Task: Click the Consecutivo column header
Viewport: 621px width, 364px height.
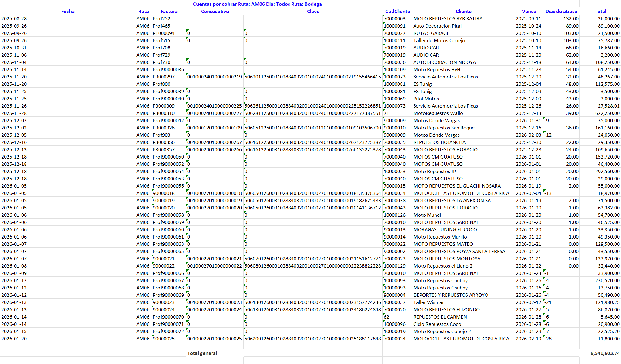Action: (215, 12)
